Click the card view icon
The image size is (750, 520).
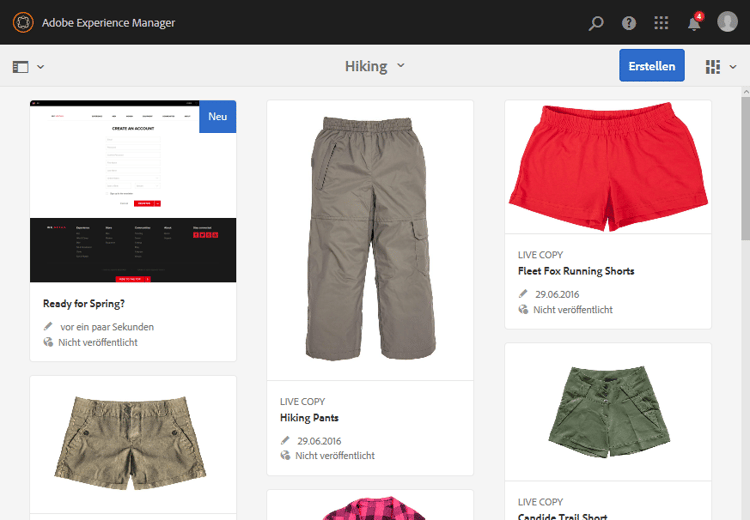[x=713, y=67]
